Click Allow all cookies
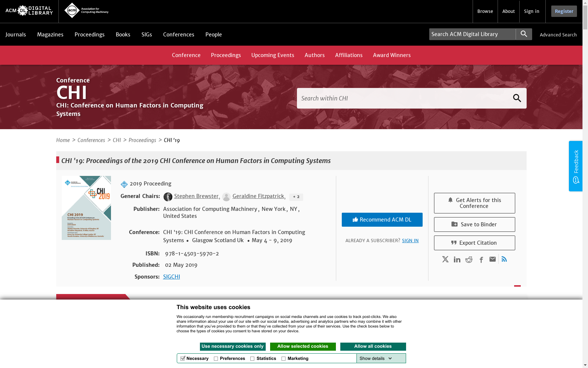The image size is (588, 368). [373, 347]
